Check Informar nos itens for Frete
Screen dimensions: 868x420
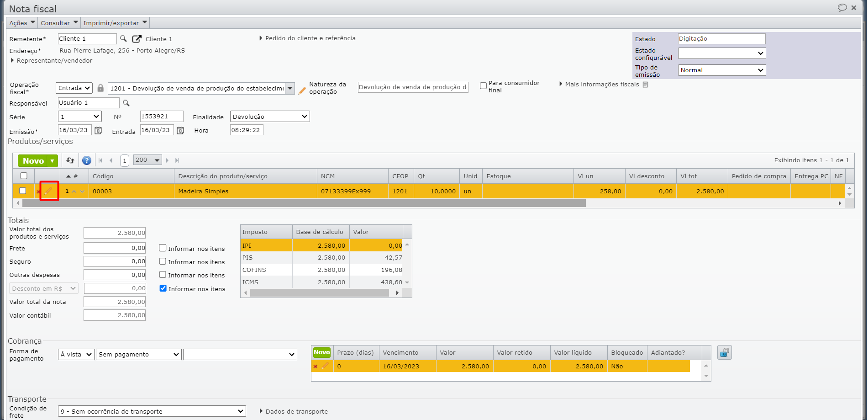click(163, 248)
